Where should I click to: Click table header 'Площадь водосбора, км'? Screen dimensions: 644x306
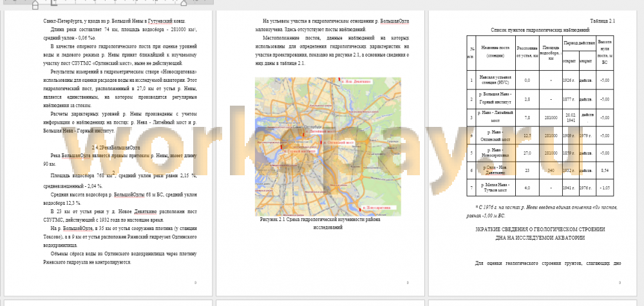coord(551,53)
